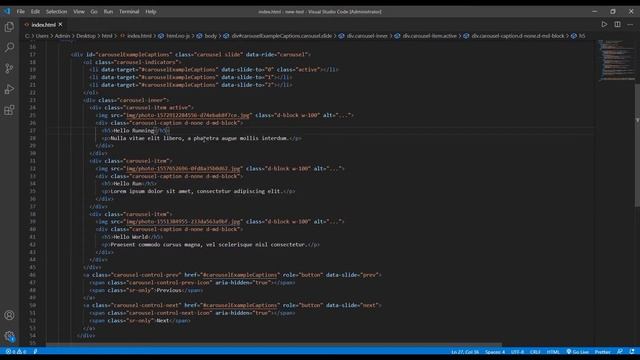Click CRLF end-of-line selector
Viewport: 640px width, 360px height.
pyautogui.click(x=535, y=351)
